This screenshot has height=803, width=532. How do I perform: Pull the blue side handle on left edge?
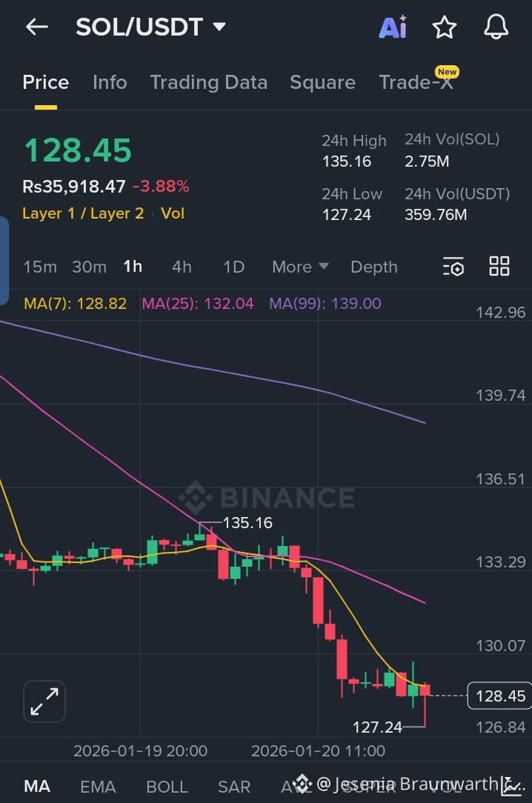click(4, 260)
